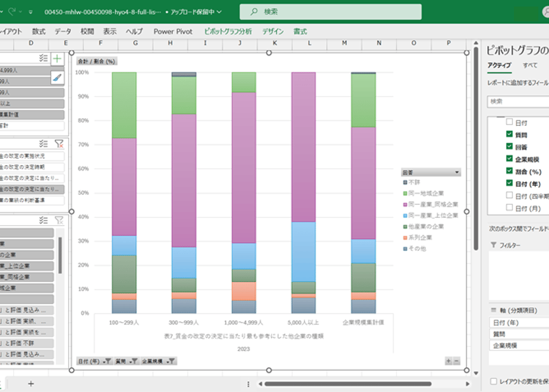Toggle multi-select in the 回答 slicer
The width and height of the screenshot is (549, 392).
tap(43, 220)
